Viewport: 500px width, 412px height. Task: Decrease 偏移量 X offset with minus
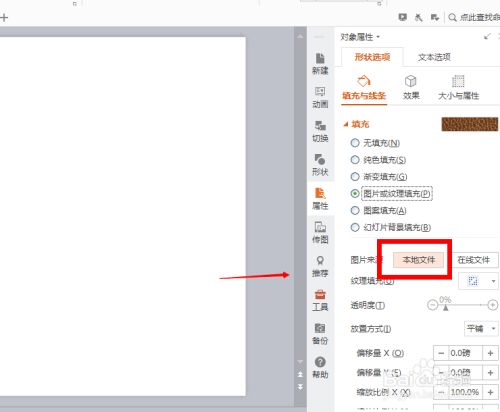tap(441, 353)
